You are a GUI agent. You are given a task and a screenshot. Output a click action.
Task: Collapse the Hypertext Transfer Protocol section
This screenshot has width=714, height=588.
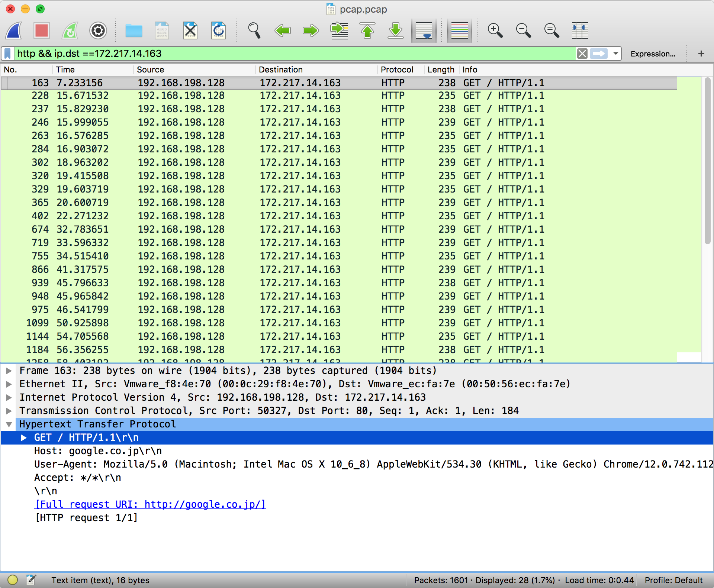pos(9,424)
